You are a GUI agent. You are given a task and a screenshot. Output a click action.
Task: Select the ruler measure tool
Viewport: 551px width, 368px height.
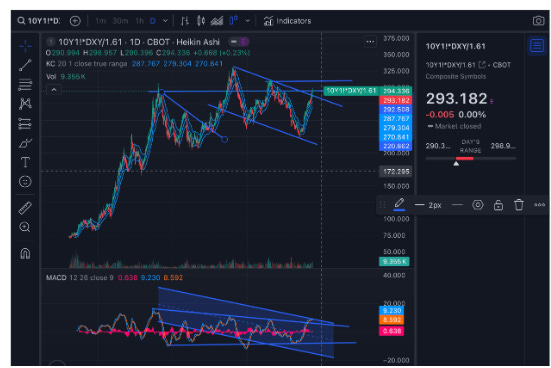[25, 208]
